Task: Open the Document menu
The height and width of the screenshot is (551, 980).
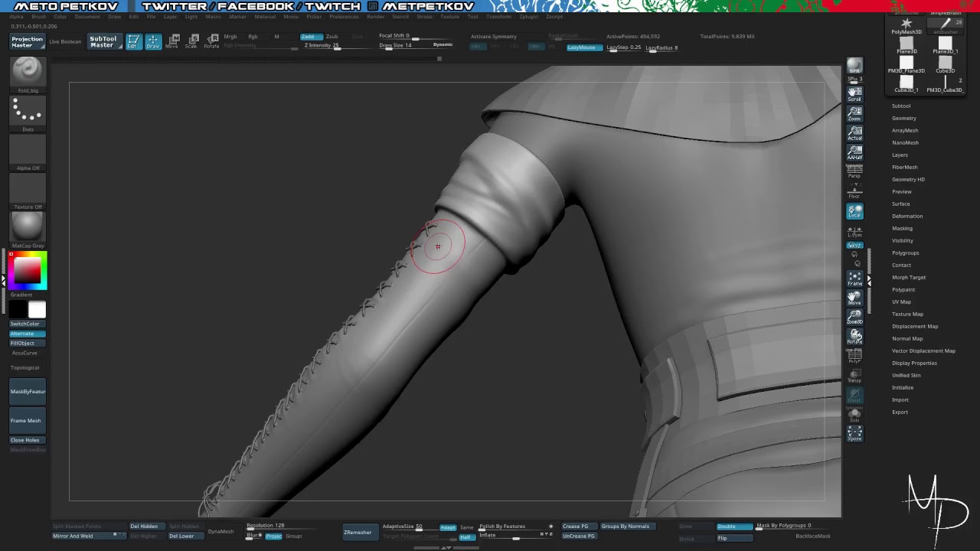Action: (87, 16)
